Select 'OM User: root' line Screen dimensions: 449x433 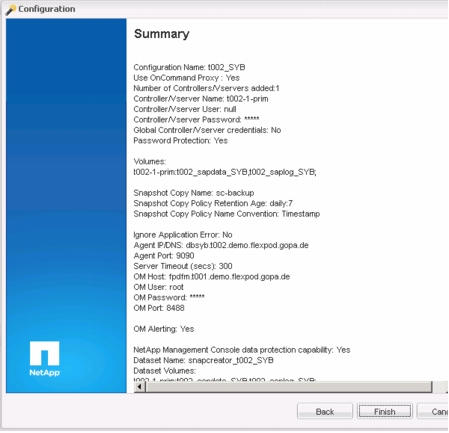click(x=158, y=287)
